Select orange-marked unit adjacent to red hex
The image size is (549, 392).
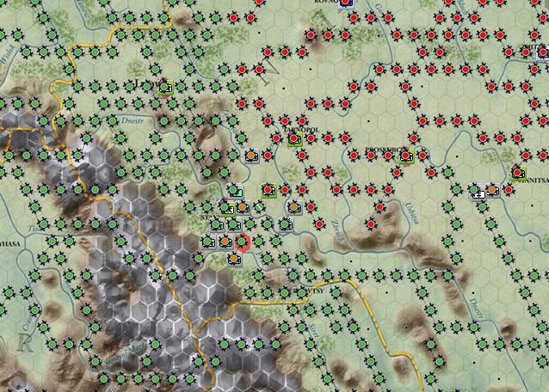pos(225,242)
